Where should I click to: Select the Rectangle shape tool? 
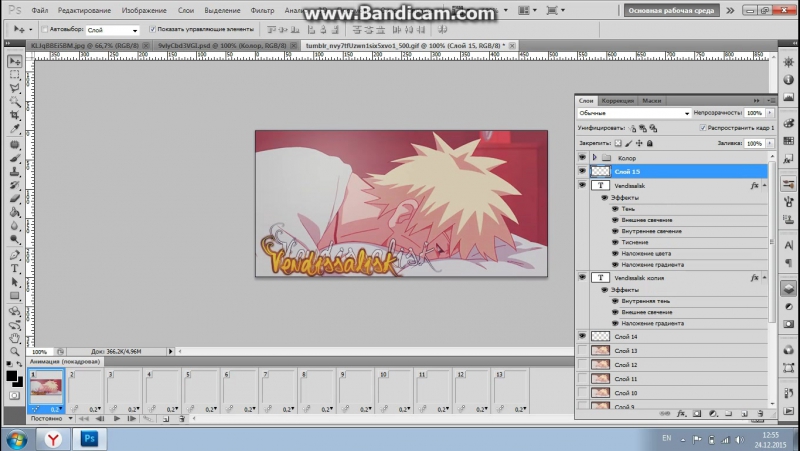click(x=14, y=296)
